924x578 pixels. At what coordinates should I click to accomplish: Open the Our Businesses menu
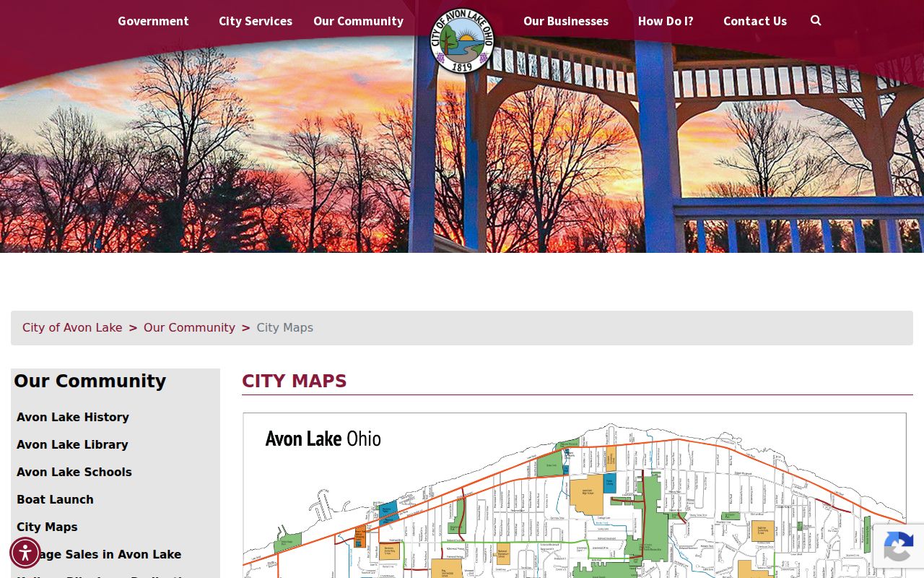(x=566, y=21)
